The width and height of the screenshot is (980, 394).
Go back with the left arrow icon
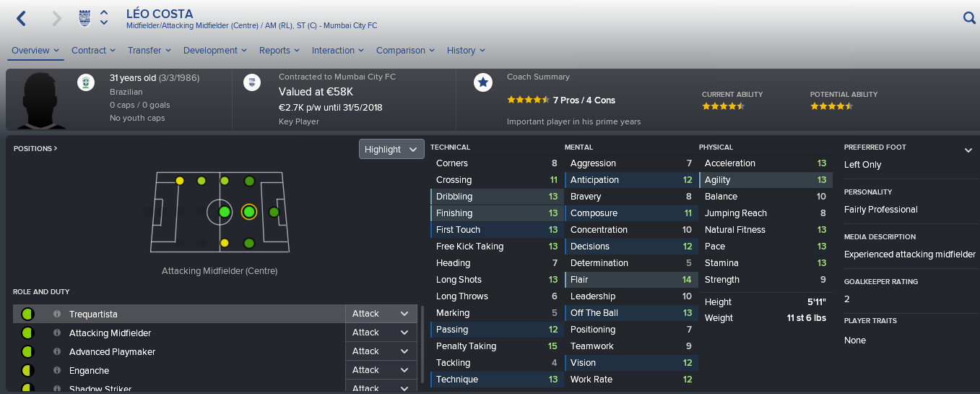coord(21,19)
